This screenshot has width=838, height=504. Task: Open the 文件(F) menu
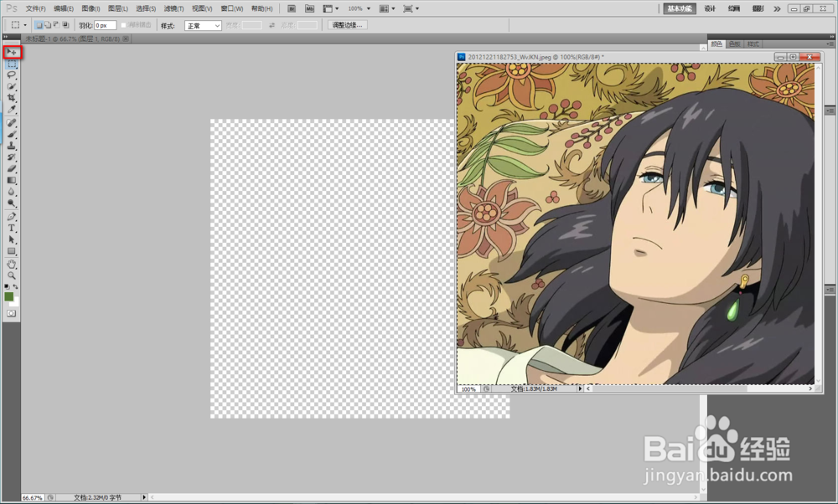click(36, 8)
